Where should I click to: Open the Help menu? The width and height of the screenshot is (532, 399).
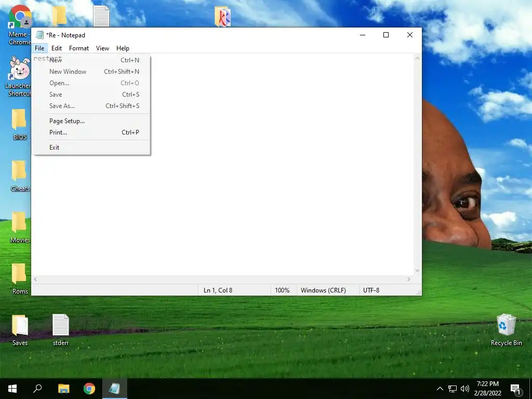click(123, 48)
